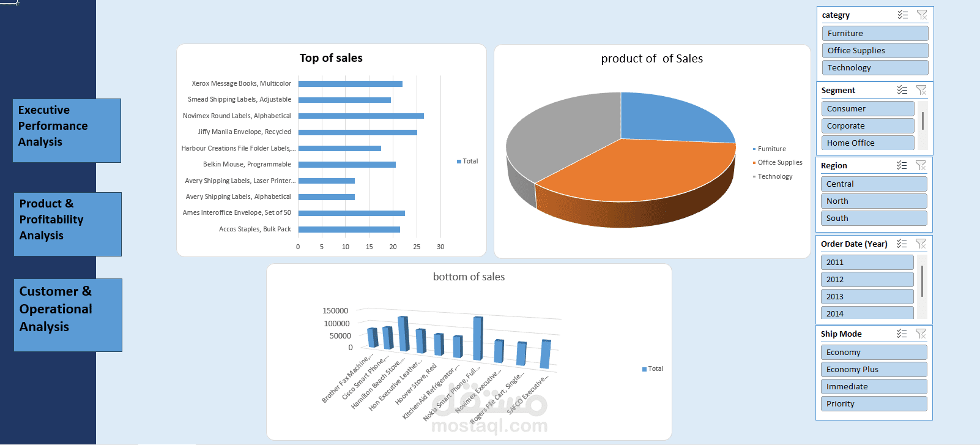Click label 'Belkin Mouse, Programmable'
Viewport: 980px width, 445px height.
(x=247, y=164)
